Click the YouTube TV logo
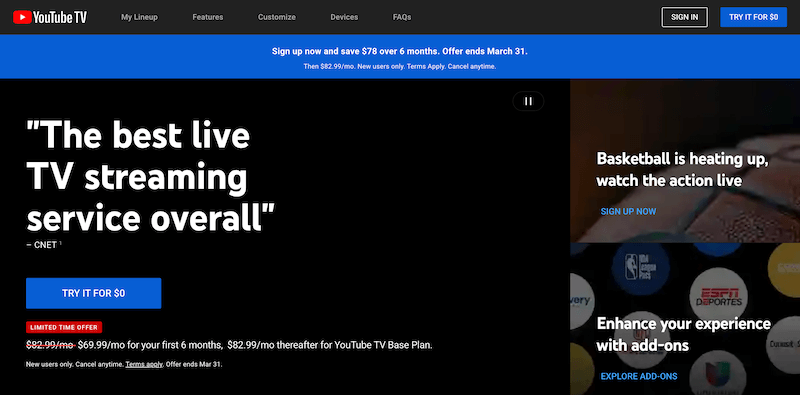The height and width of the screenshot is (395, 800). click(50, 17)
